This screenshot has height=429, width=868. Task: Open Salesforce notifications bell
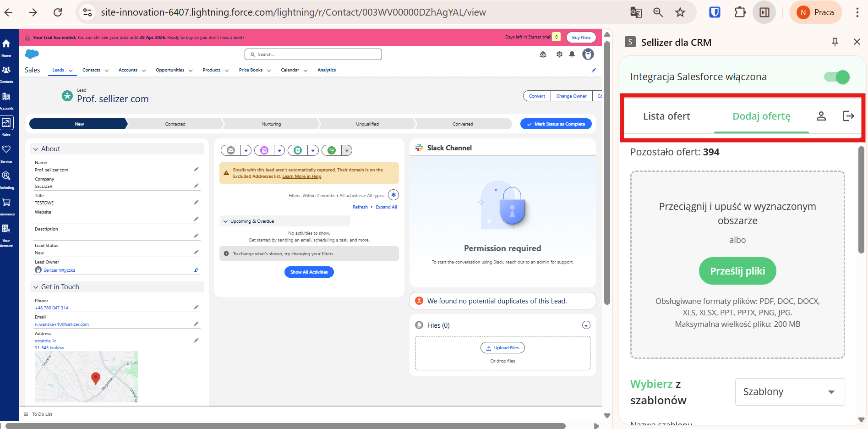click(572, 55)
